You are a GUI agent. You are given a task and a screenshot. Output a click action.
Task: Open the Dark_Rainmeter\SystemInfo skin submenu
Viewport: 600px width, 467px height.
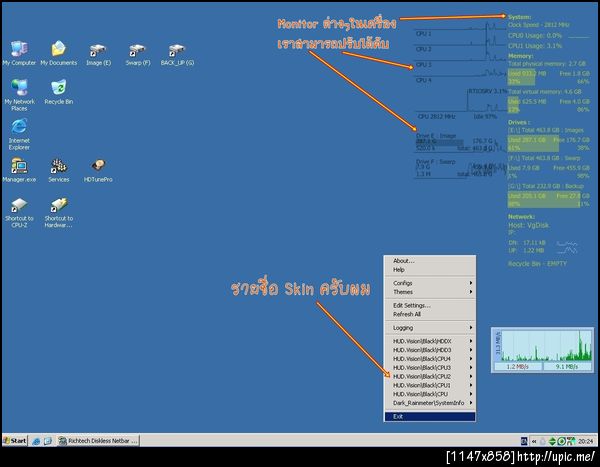[430, 403]
